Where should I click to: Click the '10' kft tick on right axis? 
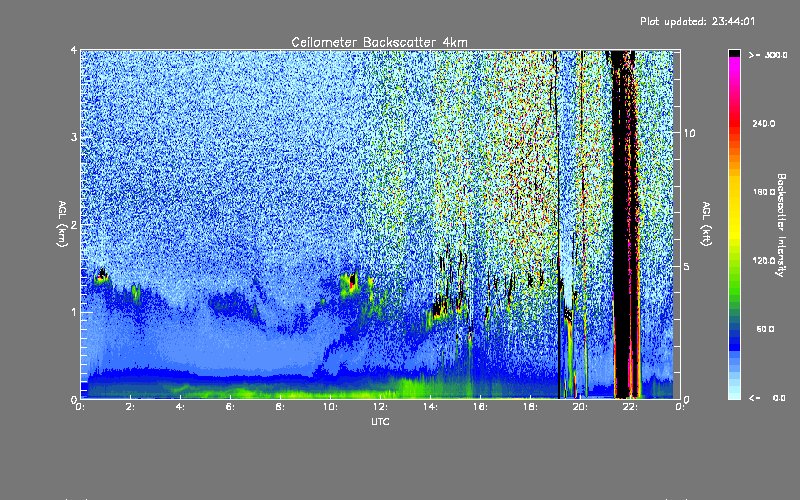[x=689, y=134]
